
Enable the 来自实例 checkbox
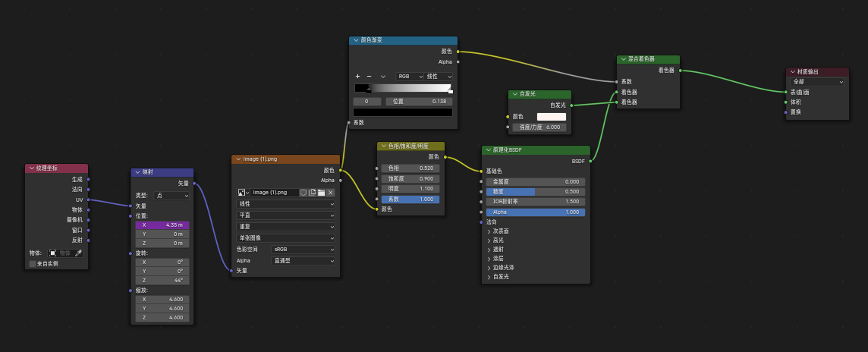pos(33,264)
